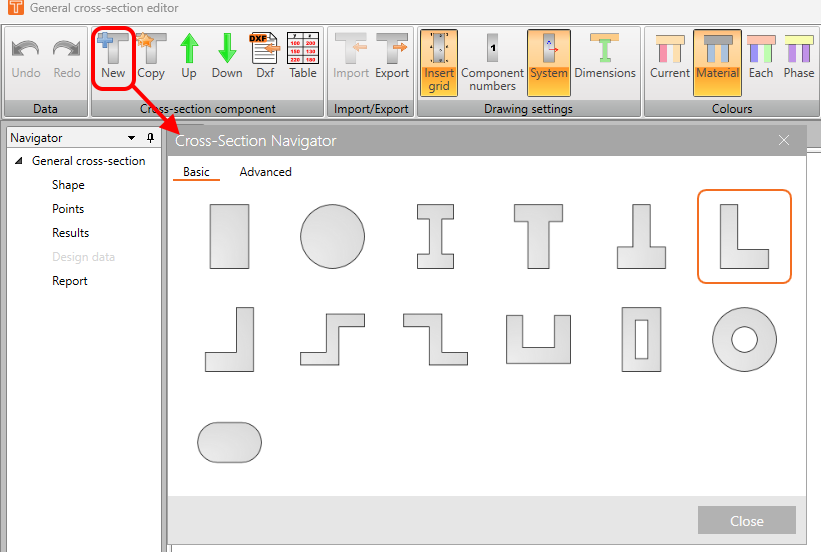Toggle the Insert grid option
This screenshot has width=821, height=552.
pyautogui.click(x=439, y=63)
